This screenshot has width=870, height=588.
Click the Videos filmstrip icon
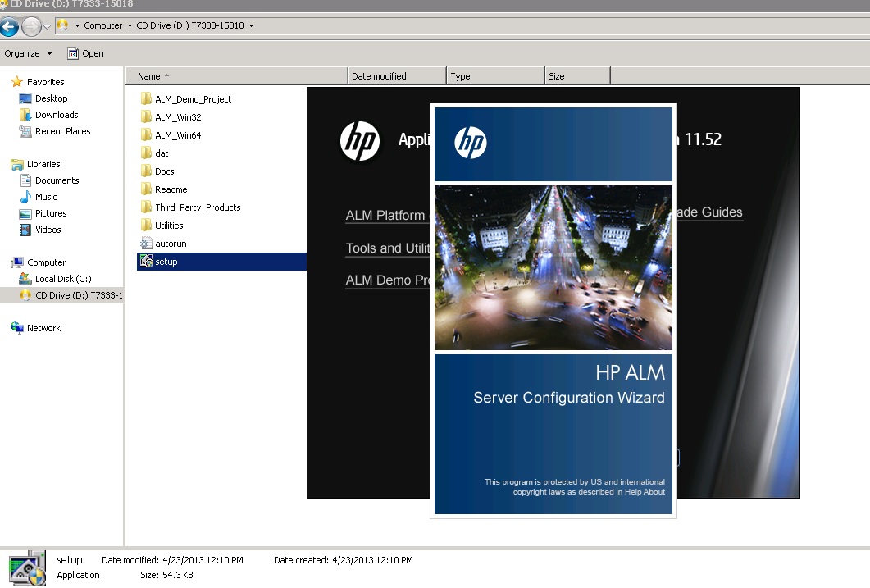coord(25,230)
